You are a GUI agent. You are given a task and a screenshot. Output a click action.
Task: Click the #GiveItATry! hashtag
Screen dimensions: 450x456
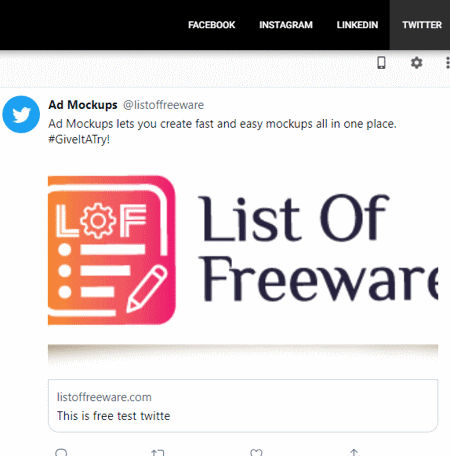tap(79, 139)
